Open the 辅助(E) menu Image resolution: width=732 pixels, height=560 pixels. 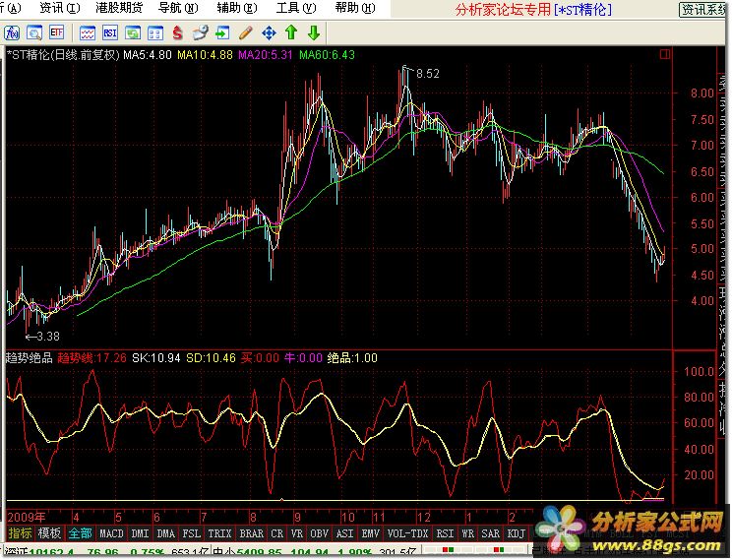coord(237,8)
